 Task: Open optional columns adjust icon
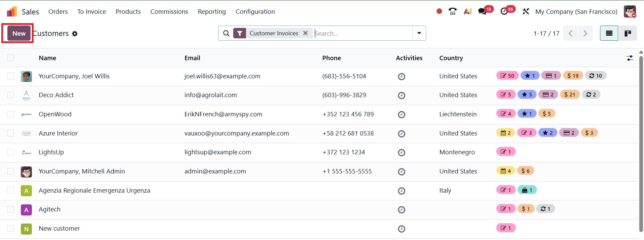pyautogui.click(x=630, y=58)
